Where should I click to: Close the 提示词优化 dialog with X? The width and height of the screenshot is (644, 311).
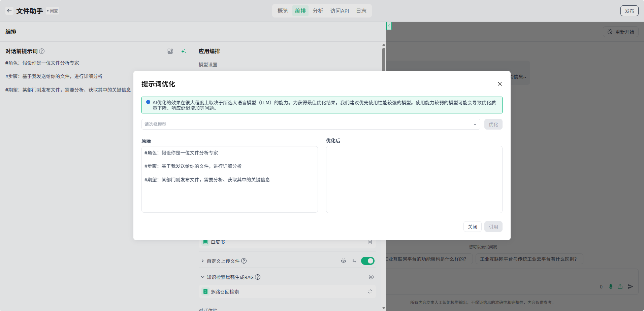click(x=500, y=84)
